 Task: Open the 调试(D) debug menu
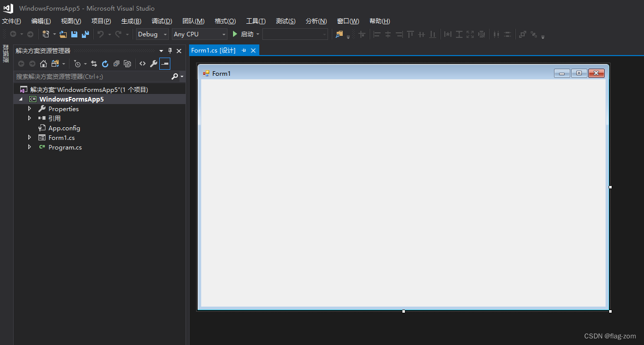tap(162, 21)
